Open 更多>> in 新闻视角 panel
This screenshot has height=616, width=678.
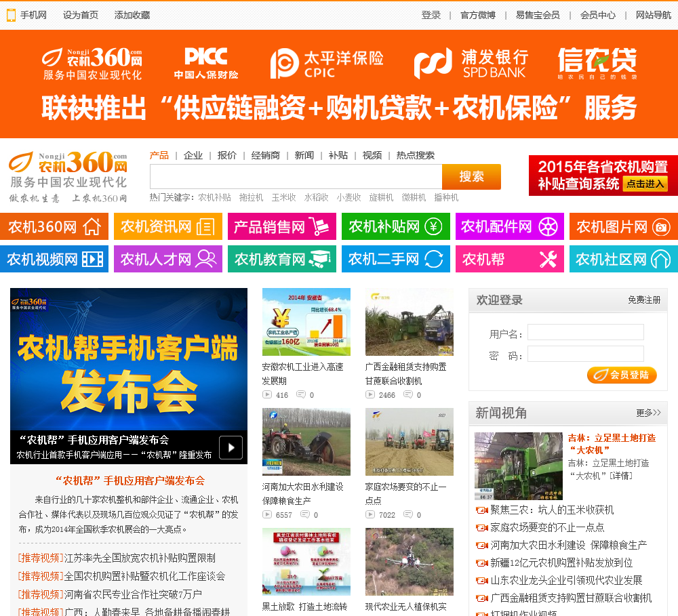tap(648, 413)
